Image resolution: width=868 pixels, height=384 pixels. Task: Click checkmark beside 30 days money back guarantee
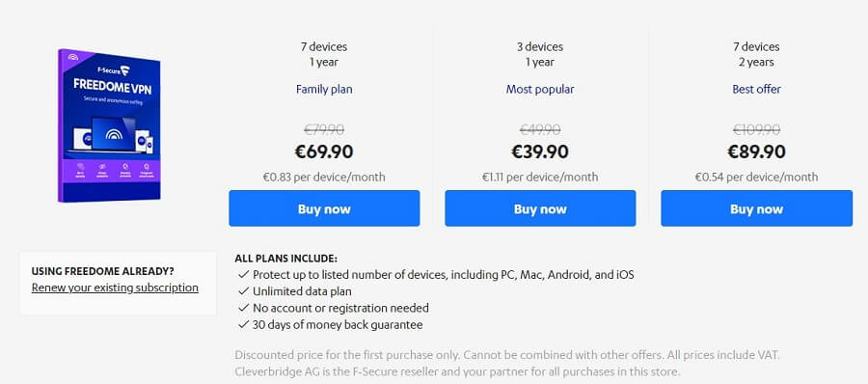(x=243, y=325)
